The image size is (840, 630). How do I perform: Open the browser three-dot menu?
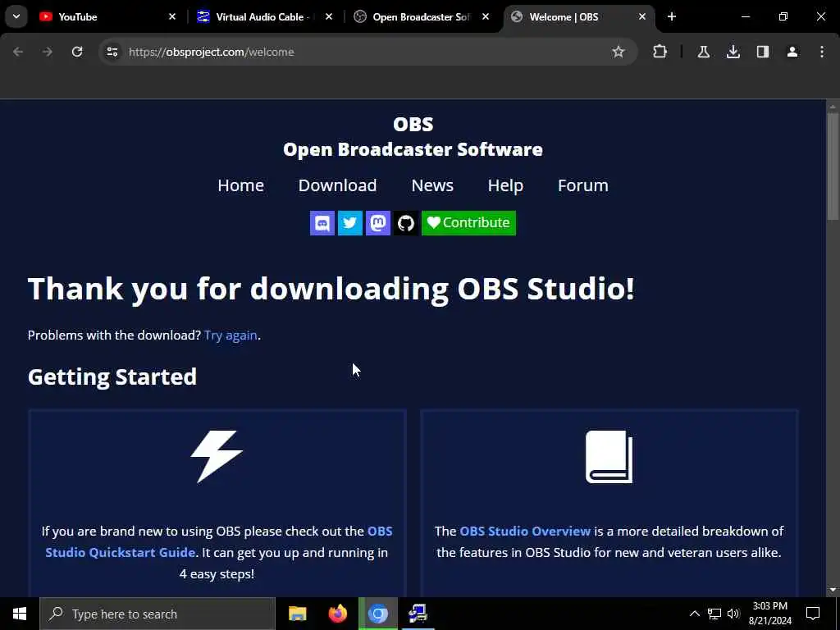coord(822,52)
